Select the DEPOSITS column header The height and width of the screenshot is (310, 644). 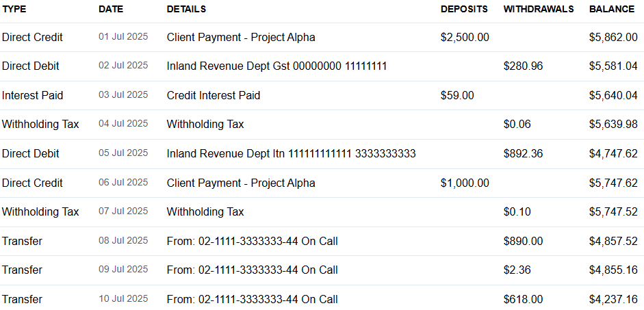pos(464,10)
